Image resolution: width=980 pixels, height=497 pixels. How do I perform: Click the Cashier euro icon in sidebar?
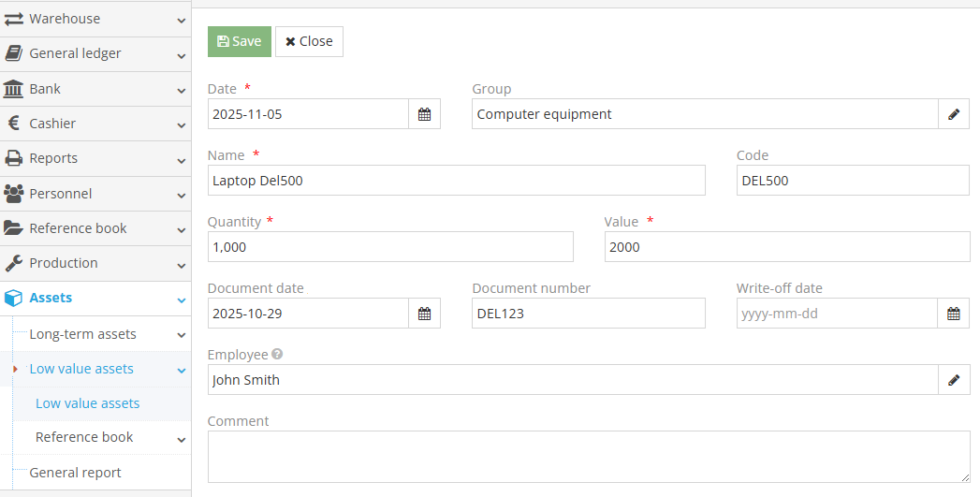tap(14, 124)
